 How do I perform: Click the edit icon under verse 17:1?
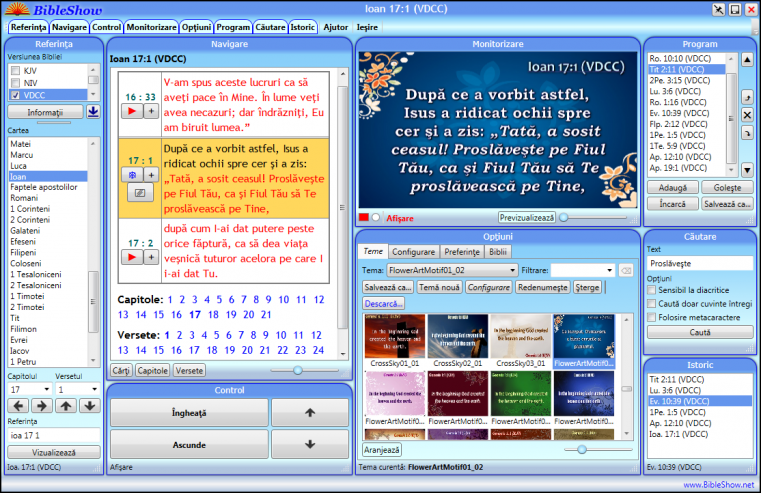(139, 190)
